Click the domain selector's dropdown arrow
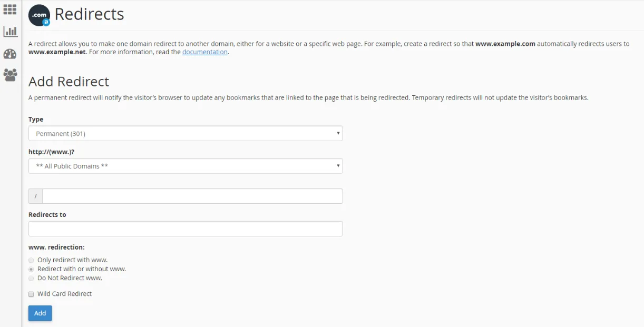644x327 pixels. point(338,166)
